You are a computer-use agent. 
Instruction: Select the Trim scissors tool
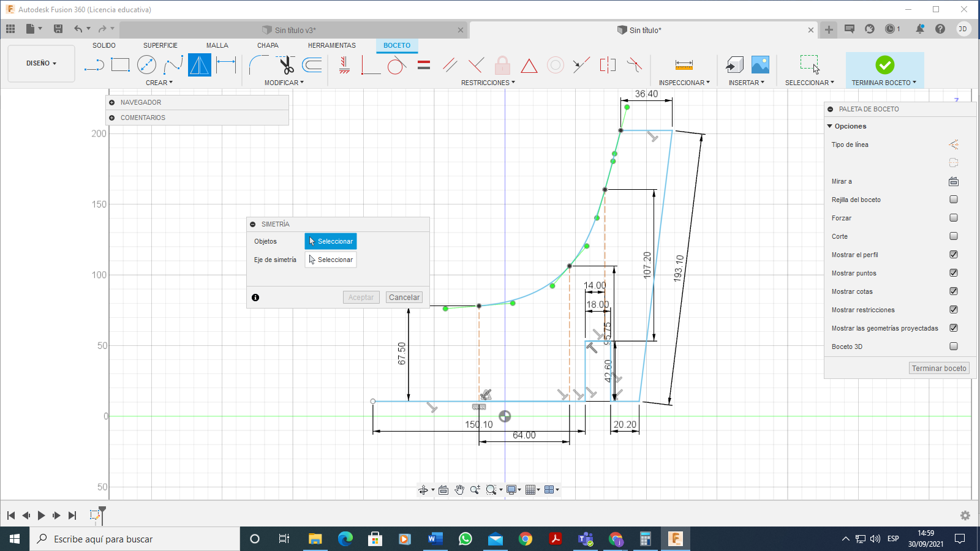(x=285, y=65)
